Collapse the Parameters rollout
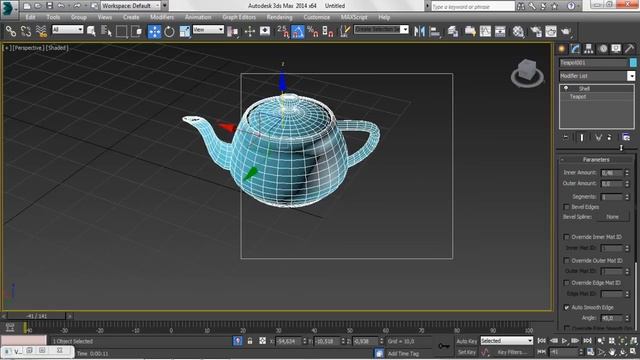This screenshot has width=640, height=360. pyautogui.click(x=596, y=160)
